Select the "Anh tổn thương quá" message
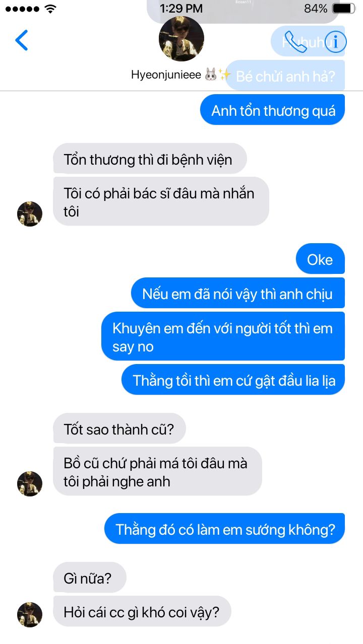Image resolution: width=363 pixels, height=644 pixels. coord(273,110)
